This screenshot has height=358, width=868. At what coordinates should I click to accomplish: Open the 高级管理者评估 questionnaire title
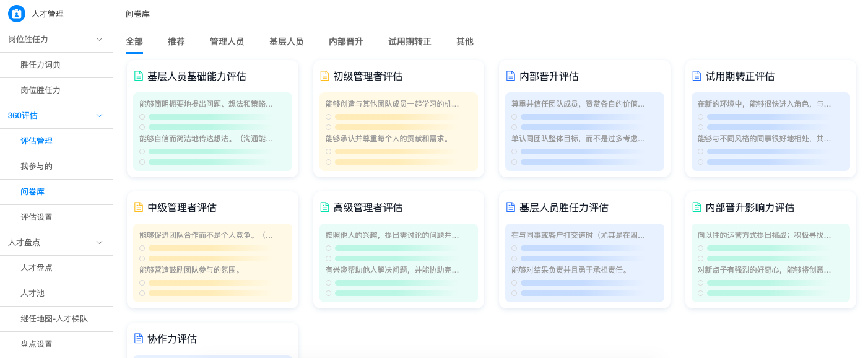[x=368, y=207]
